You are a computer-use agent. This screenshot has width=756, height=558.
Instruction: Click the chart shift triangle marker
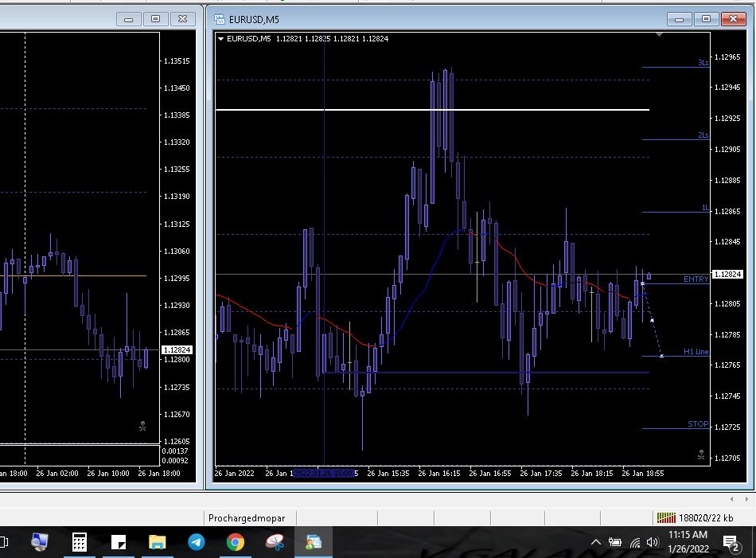(x=659, y=35)
